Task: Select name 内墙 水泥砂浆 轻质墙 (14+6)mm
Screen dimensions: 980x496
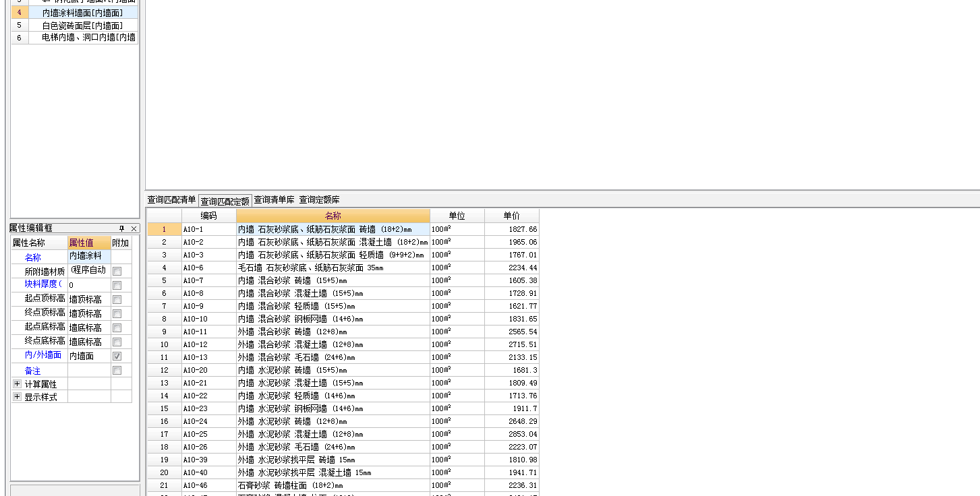Action: click(333, 396)
